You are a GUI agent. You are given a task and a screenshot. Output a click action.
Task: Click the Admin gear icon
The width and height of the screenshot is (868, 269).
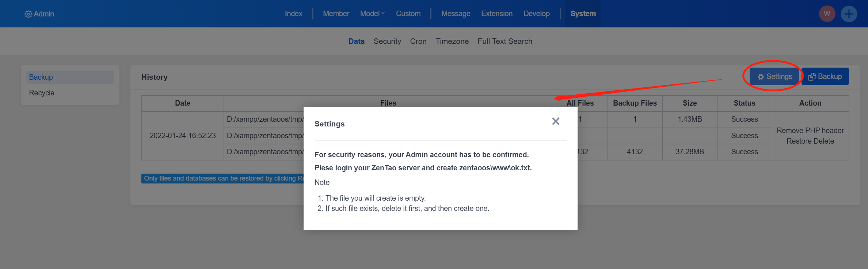(x=28, y=14)
